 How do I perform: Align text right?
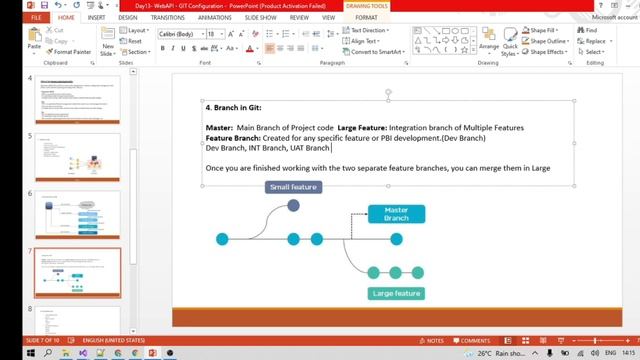[x=290, y=49]
